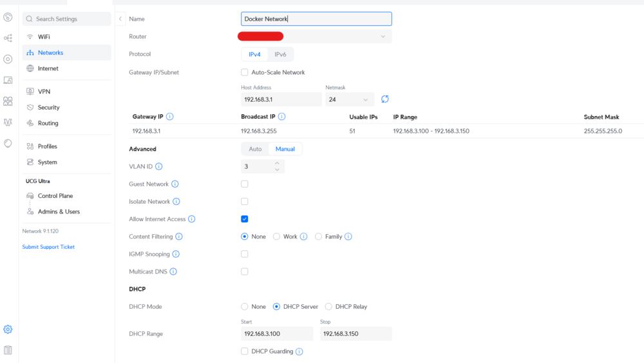Decrease the VLAN ID stepper

pyautogui.click(x=277, y=170)
